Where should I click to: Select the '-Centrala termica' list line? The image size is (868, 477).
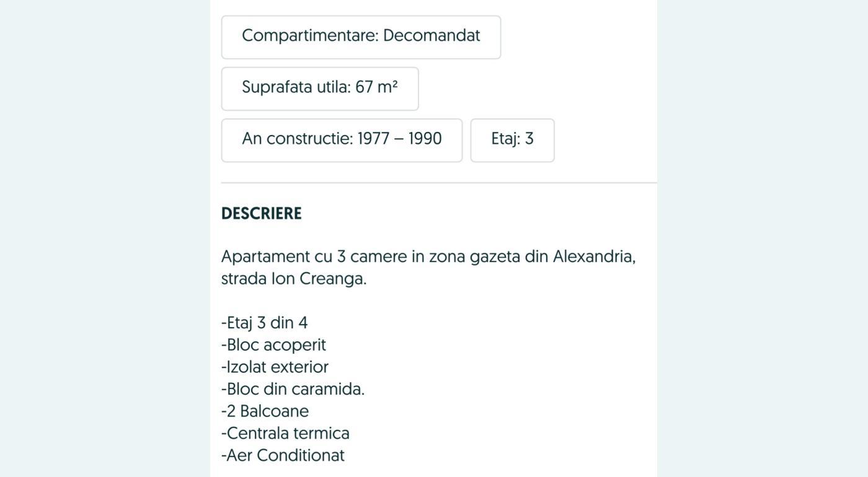(x=286, y=433)
